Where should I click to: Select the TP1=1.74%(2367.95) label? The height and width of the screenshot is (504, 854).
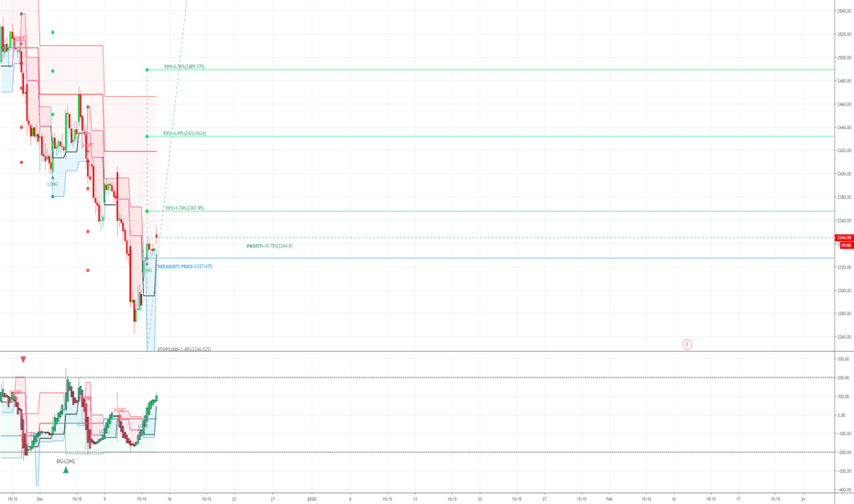[184, 208]
